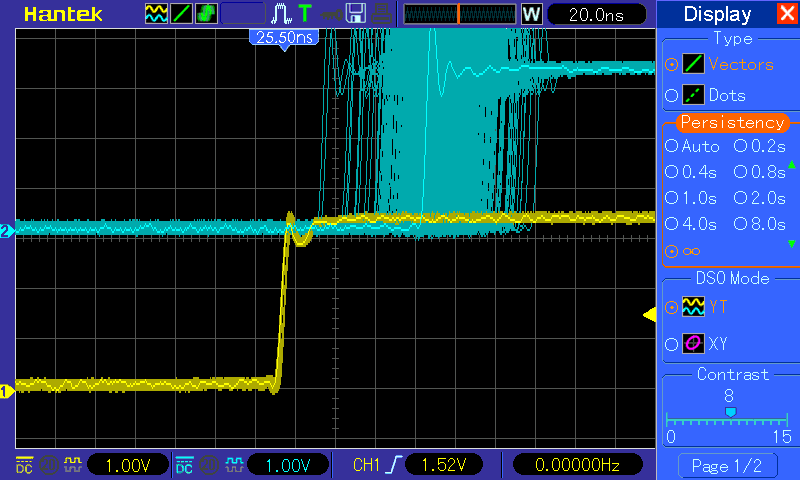
Task: Click the empty box in top toolbar
Action: pyautogui.click(x=243, y=14)
